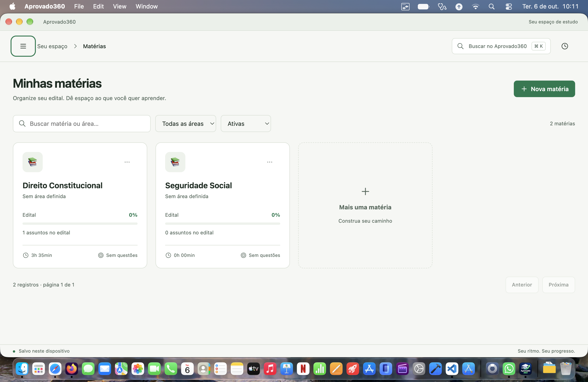
Task: Click the 2 matérias count label
Action: coord(562,124)
